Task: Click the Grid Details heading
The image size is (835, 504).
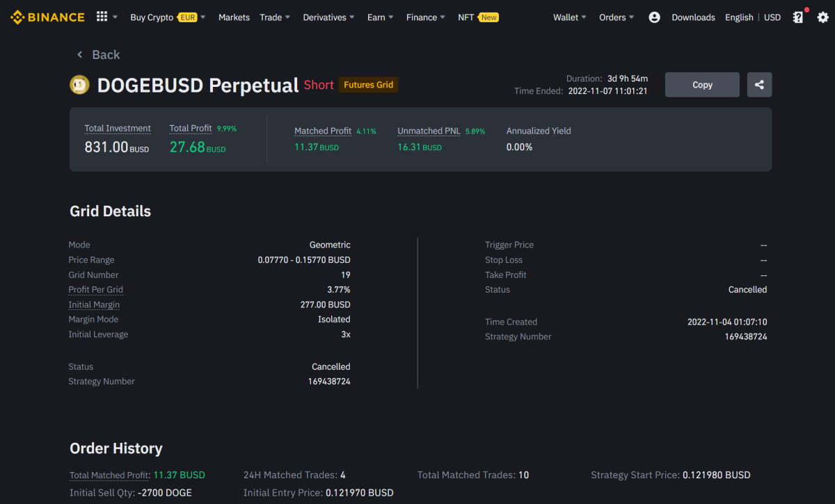Action: tap(110, 211)
